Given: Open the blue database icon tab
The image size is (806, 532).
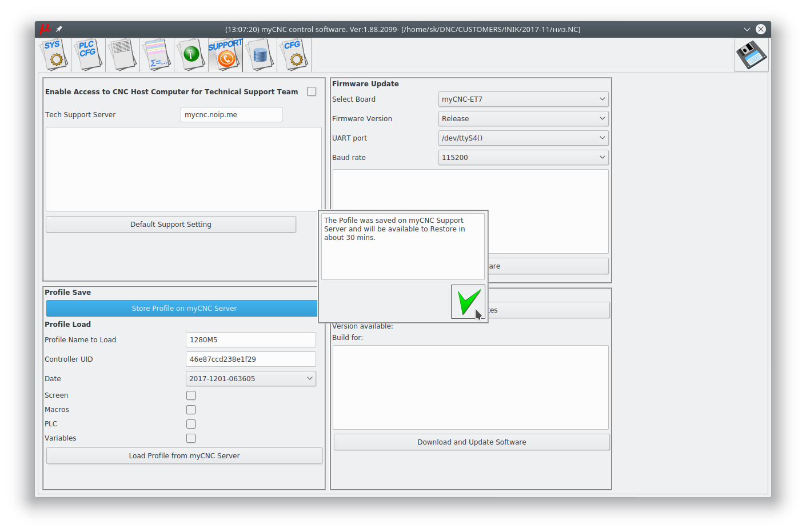Looking at the screenshot, I should tap(260, 54).
